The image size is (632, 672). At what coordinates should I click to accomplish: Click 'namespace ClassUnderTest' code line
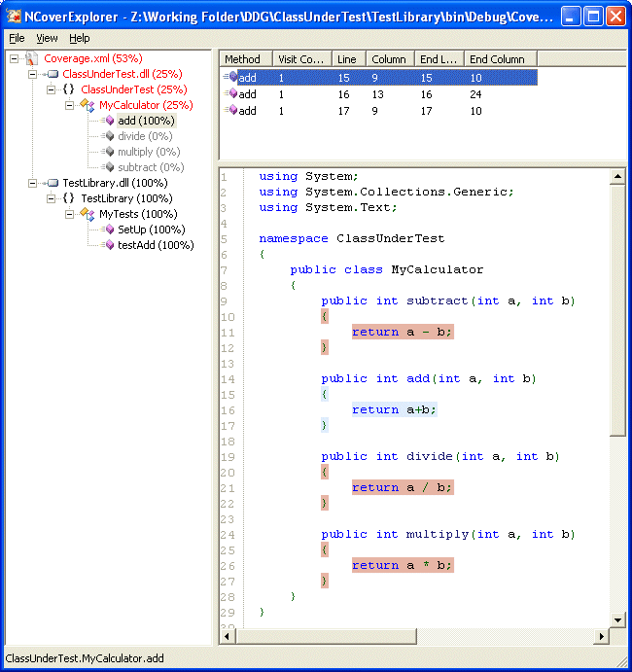(x=351, y=238)
